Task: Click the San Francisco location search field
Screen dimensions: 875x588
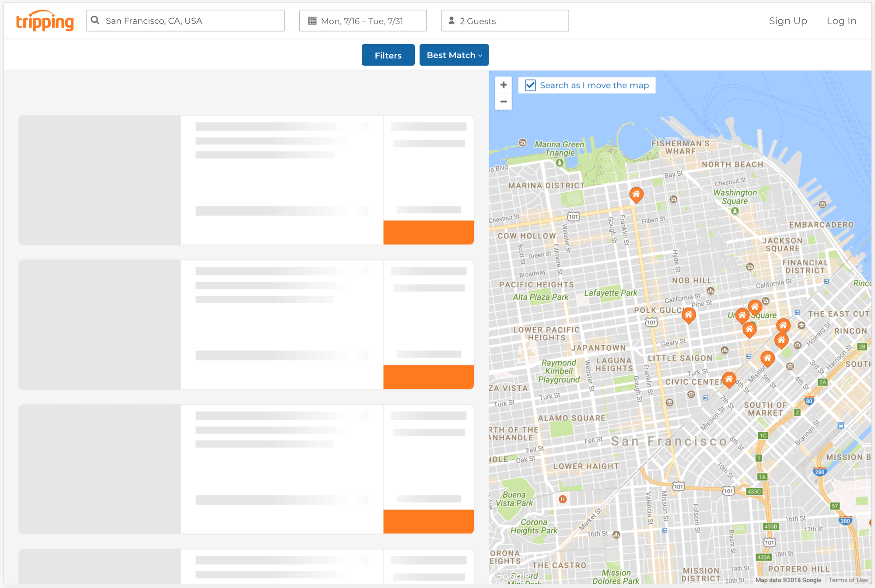Action: tap(185, 21)
